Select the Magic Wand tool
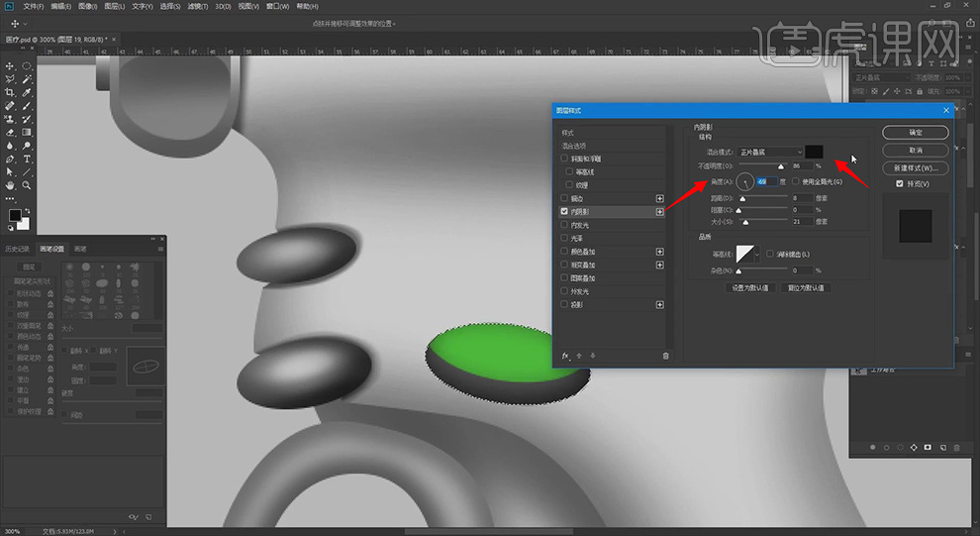This screenshot has width=980, height=536. [27, 78]
